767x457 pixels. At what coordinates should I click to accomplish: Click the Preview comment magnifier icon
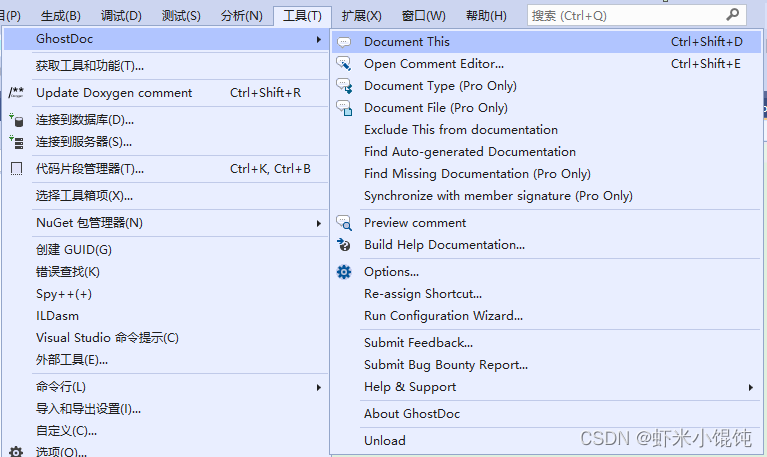(x=344, y=223)
